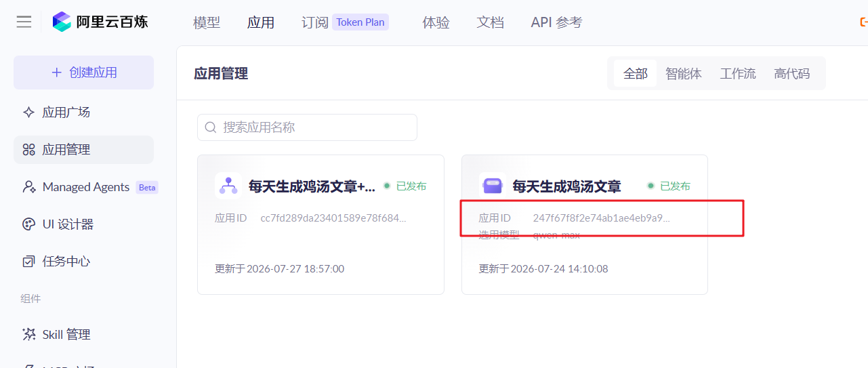The width and height of the screenshot is (868, 368).
Task: Open the 文档 tab
Action: (x=491, y=22)
